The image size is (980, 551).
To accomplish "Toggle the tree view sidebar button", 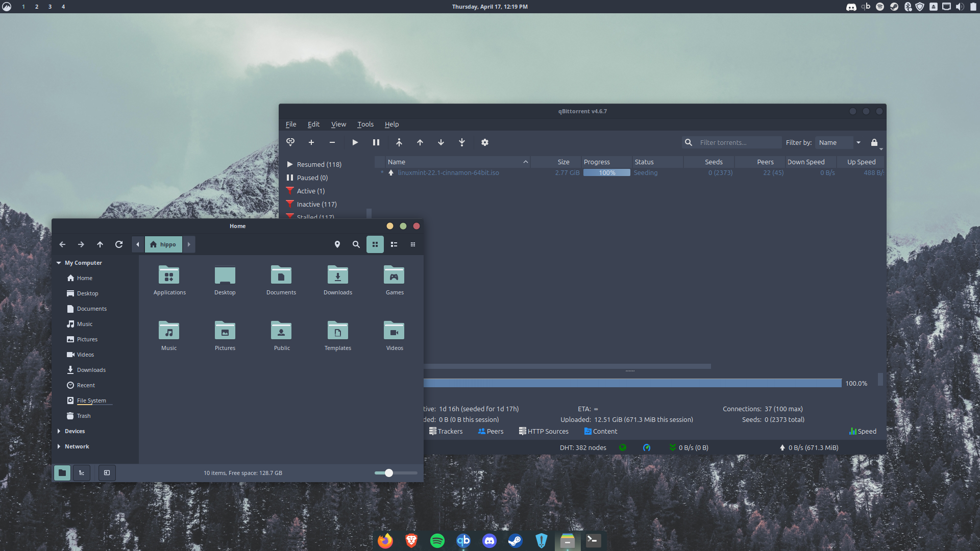I will coord(82,473).
